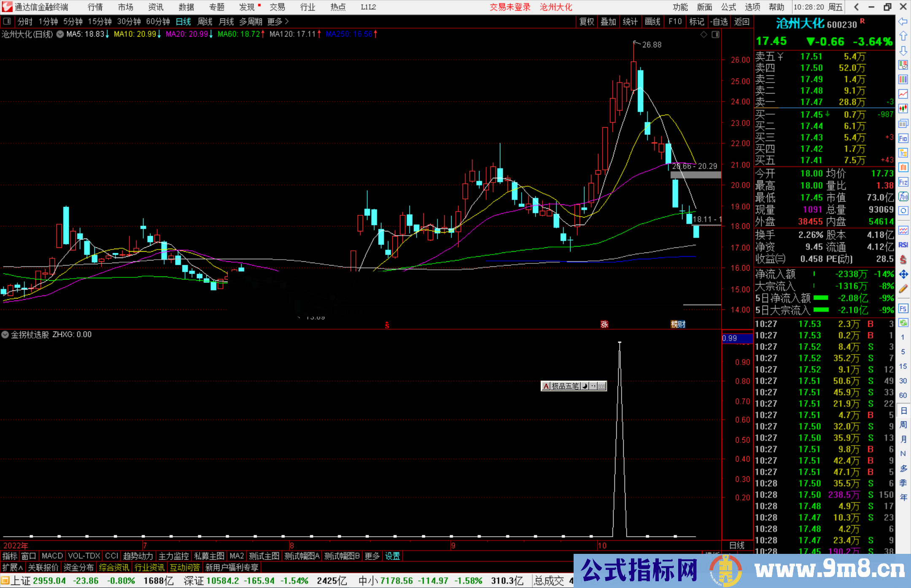The width and height of the screenshot is (911, 588).
Task: Select the pencil drawing tool icon
Action: pyautogui.click(x=903, y=289)
